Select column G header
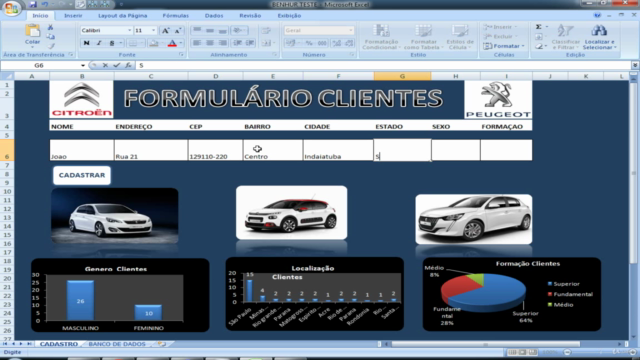640x360 pixels. (402, 76)
